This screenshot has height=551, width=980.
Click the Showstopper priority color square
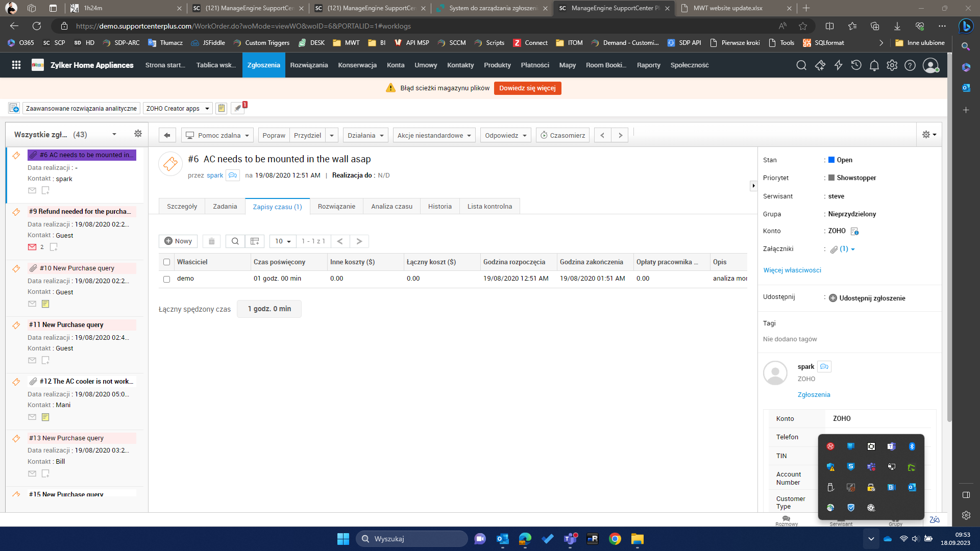tap(831, 178)
